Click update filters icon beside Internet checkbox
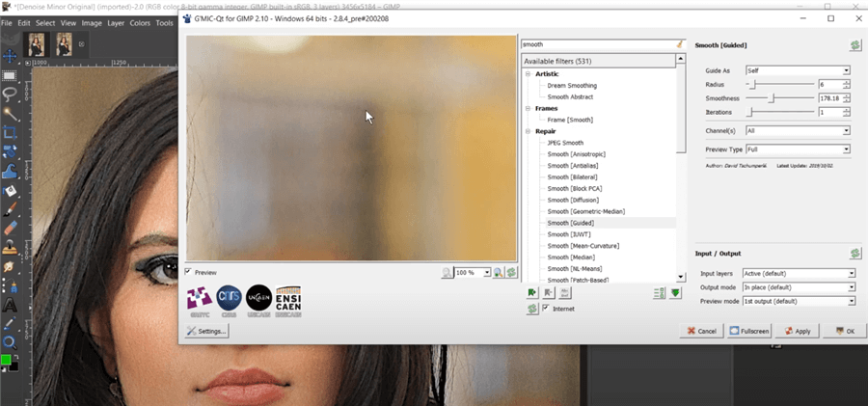Viewport: 868px width, 406px height. point(532,309)
